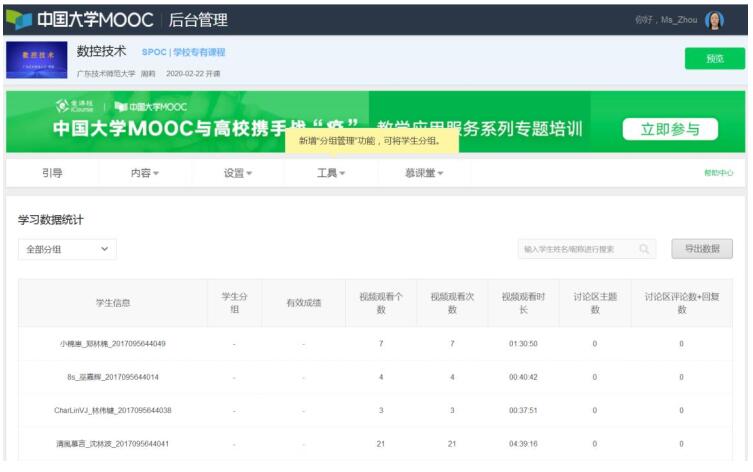
Task: Select student row 小棉袄_郑林桃_2017095644049
Action: [x=112, y=344]
